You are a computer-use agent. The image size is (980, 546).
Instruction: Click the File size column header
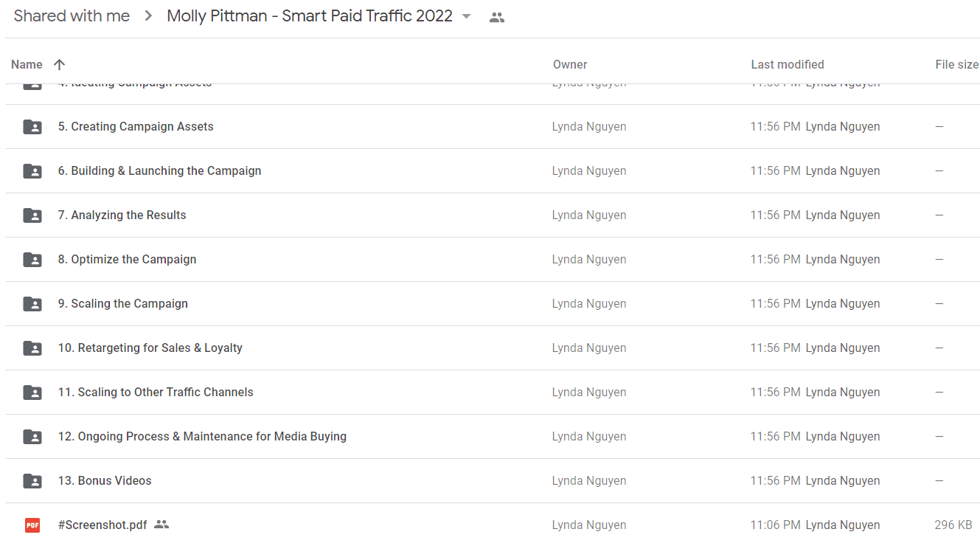pyautogui.click(x=957, y=64)
